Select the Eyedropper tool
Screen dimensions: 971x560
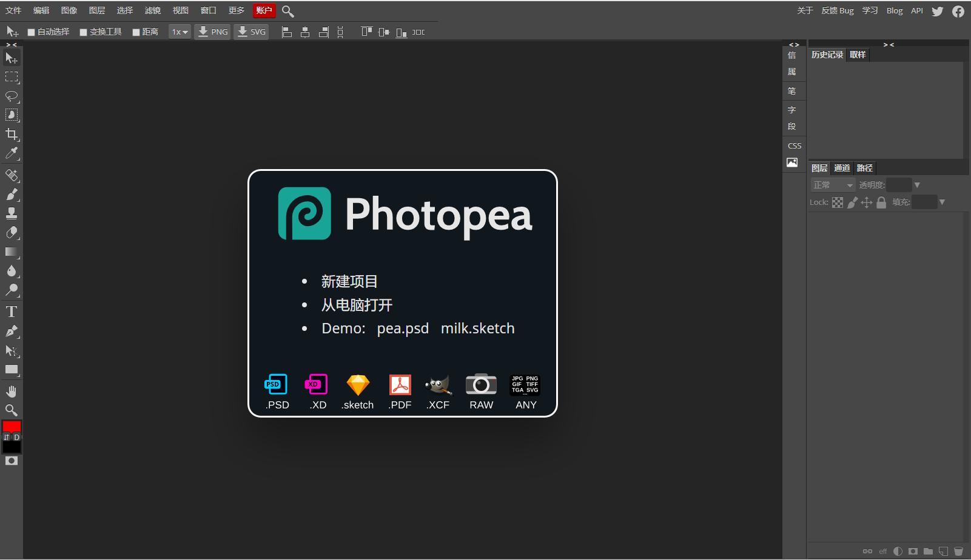pyautogui.click(x=12, y=153)
